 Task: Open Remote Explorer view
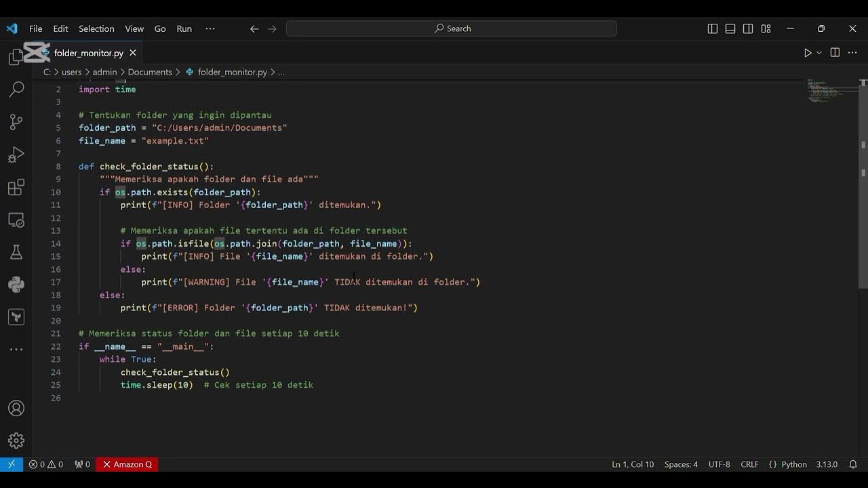(x=16, y=220)
